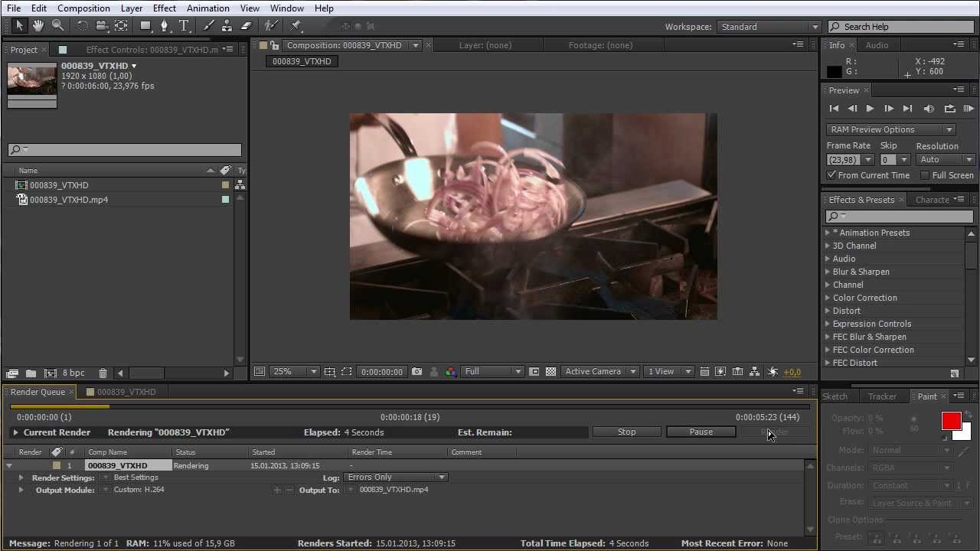Toggle mute audio in Preview panel
Screen dimensions: 980x551
(929, 109)
